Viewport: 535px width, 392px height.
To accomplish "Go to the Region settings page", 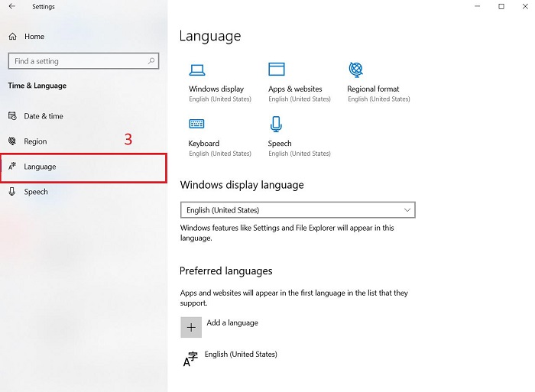I will coord(35,141).
